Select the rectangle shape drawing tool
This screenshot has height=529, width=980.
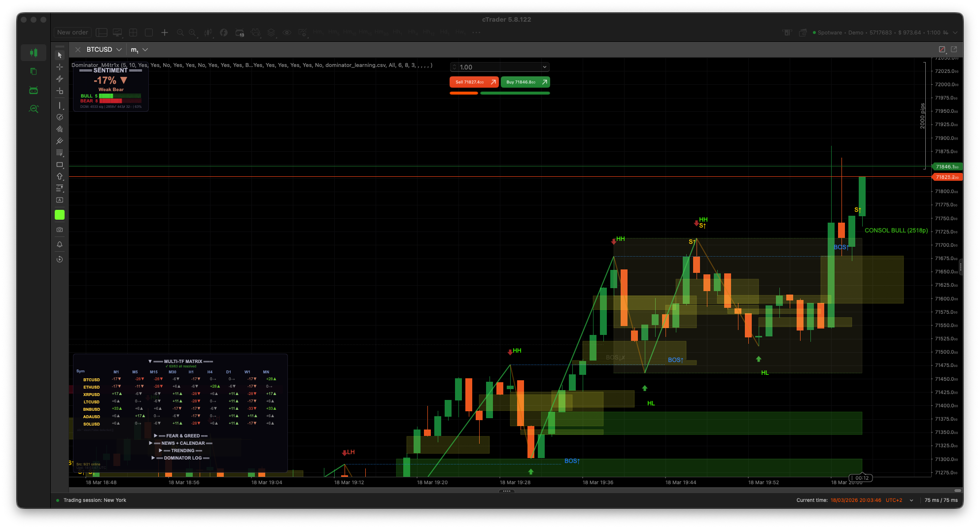(x=60, y=165)
